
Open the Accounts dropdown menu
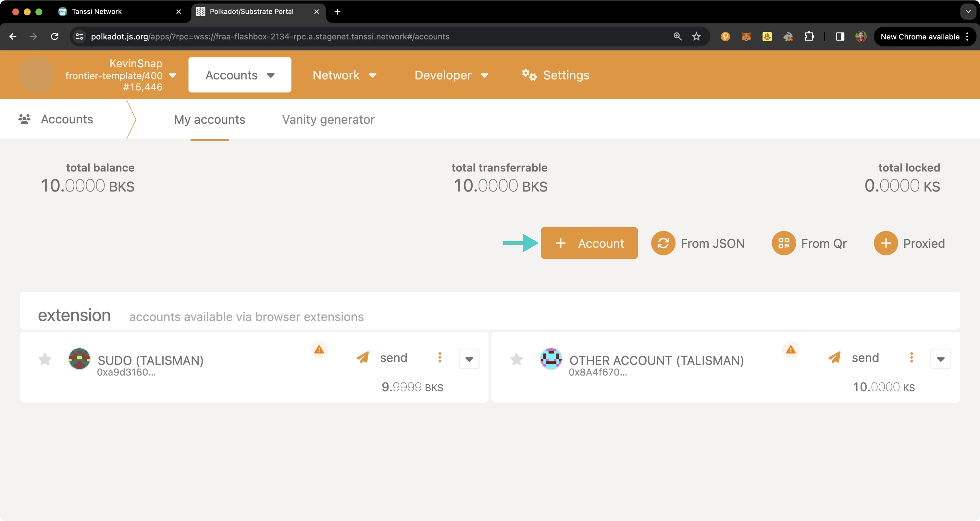[240, 75]
